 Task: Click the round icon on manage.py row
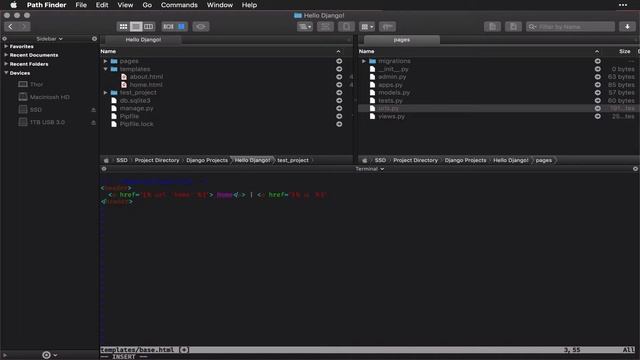[x=339, y=108]
